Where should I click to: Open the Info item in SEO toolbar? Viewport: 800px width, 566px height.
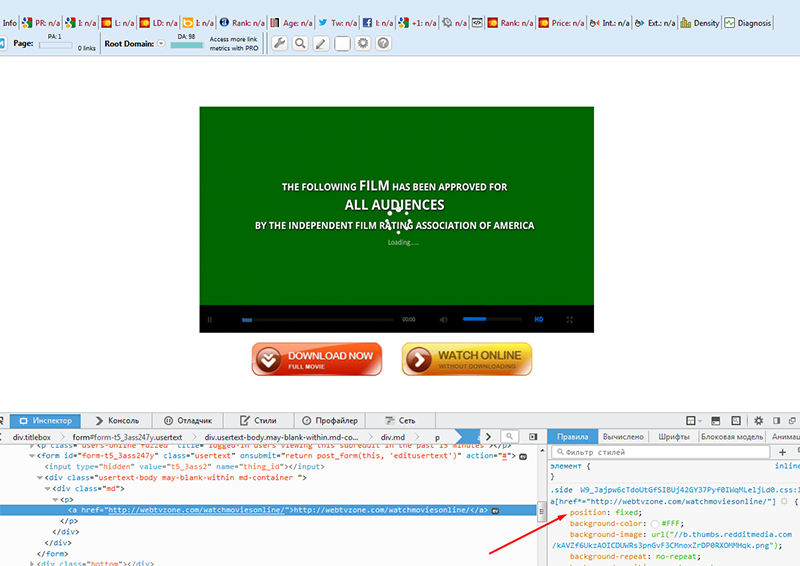coord(9,23)
